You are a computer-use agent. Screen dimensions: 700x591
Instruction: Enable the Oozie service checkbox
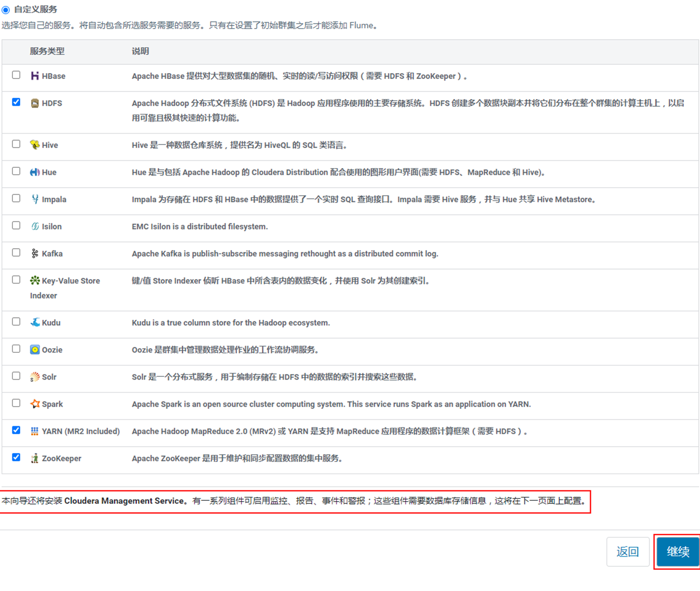point(16,349)
